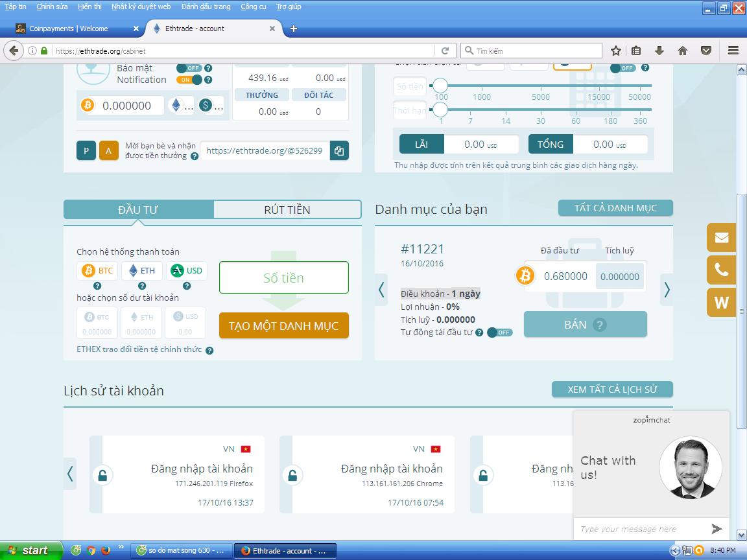Show next portfolio with right chevron

pos(667,290)
